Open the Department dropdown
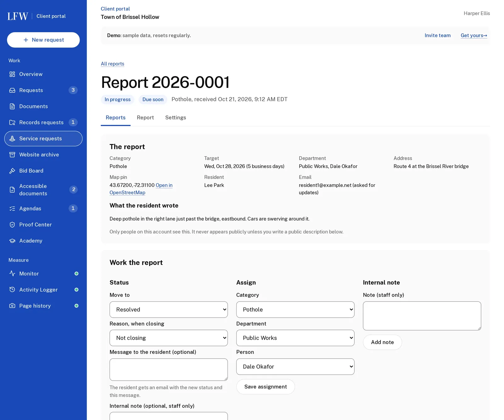This screenshot has height=420, width=504. point(295,338)
